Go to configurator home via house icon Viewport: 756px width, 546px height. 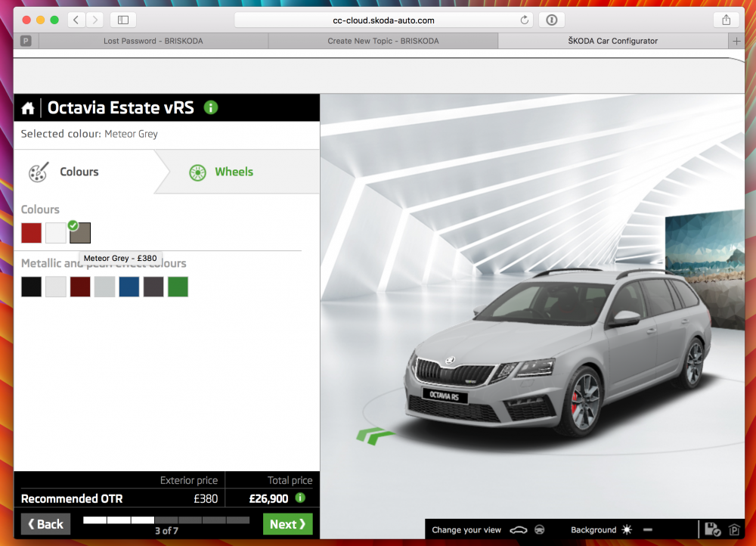pos(28,108)
